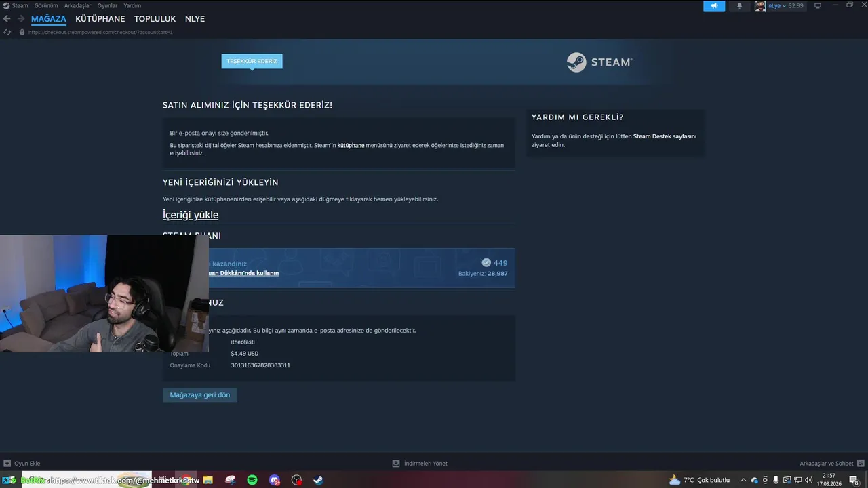The image size is (868, 488).
Task: Switch to Big Picture mode icon
Action: click(x=817, y=5)
